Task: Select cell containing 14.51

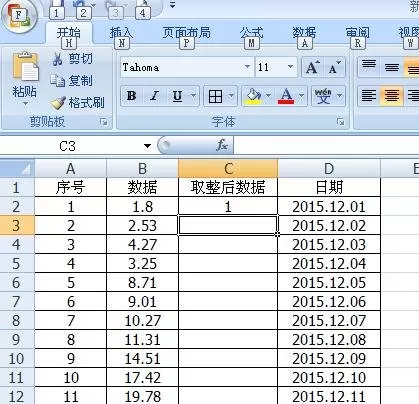Action: [x=142, y=358]
